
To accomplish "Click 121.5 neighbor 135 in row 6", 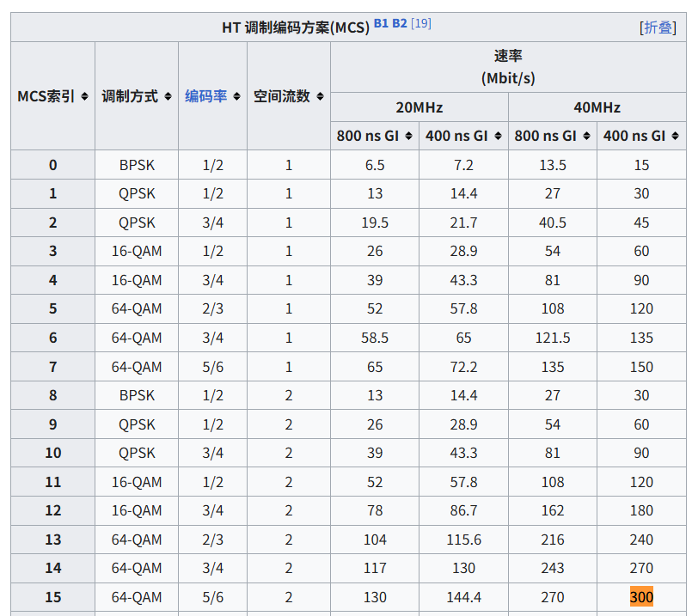I will pos(641,338).
